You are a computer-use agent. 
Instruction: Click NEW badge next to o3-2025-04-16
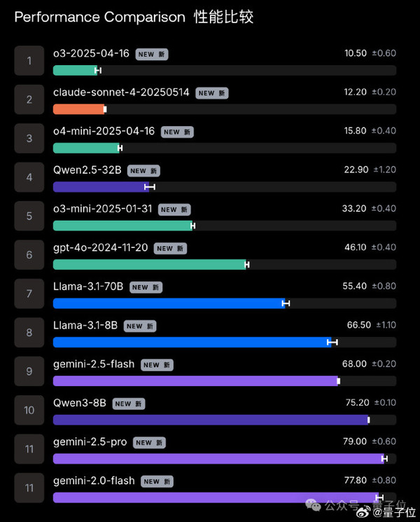pyautogui.click(x=152, y=54)
